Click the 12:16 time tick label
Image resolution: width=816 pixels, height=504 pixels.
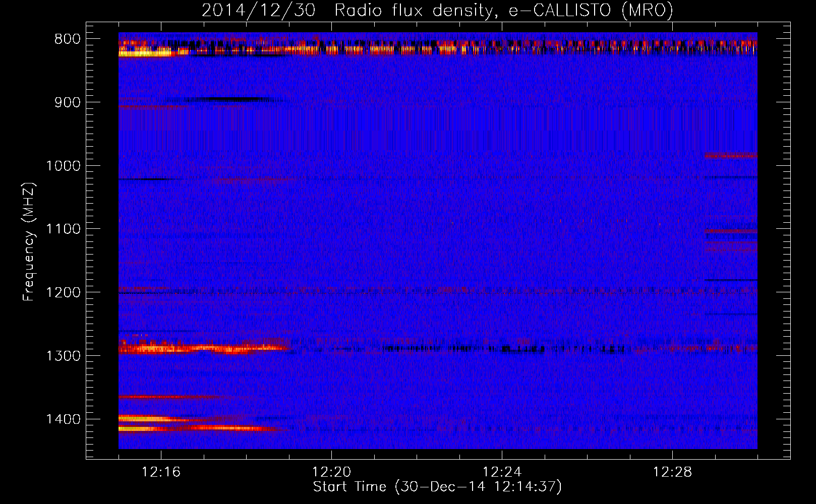click(161, 472)
